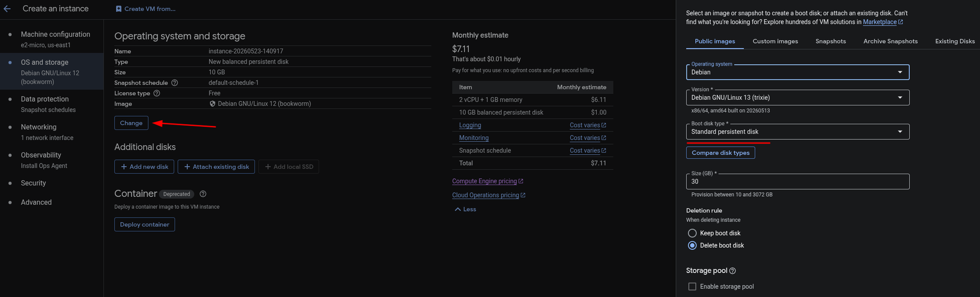
Task: Click the back arrow beside Create an instance
Action: (x=7, y=9)
